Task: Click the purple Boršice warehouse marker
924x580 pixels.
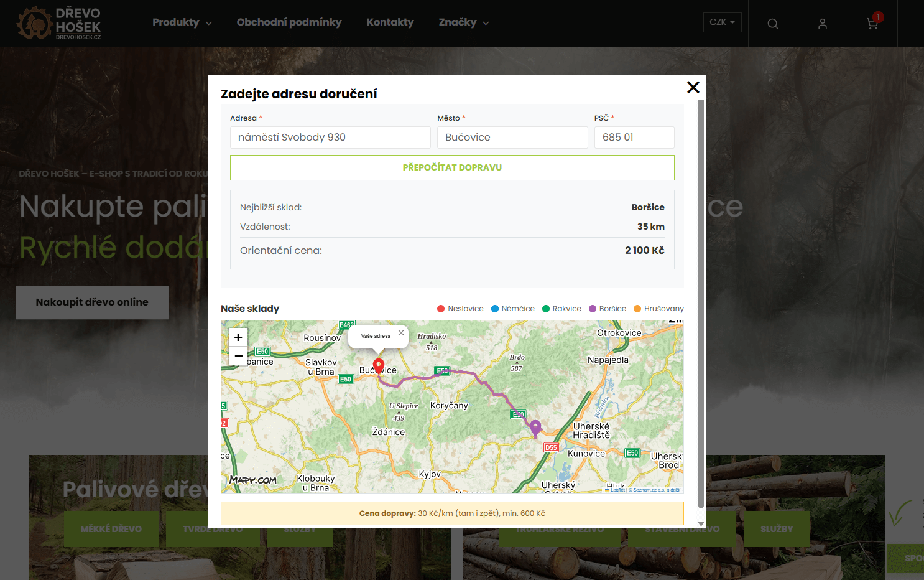Action: [535, 428]
